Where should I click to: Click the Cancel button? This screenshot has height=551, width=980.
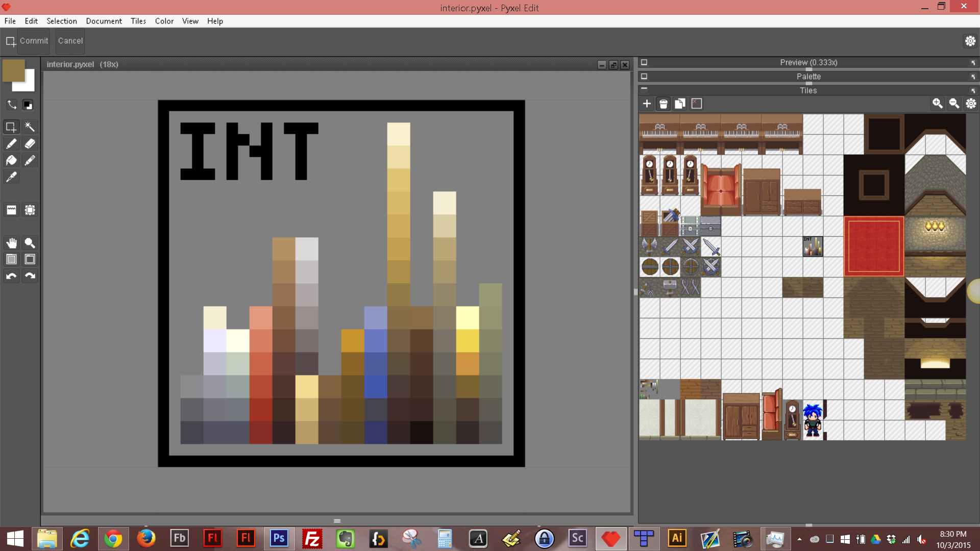[70, 41]
